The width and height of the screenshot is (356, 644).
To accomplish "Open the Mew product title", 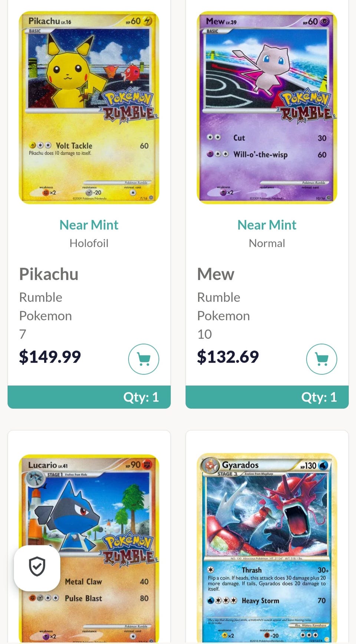I will point(215,274).
